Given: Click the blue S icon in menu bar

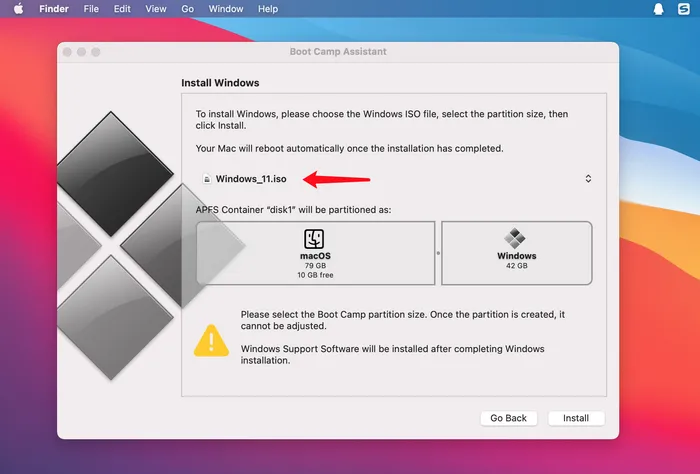Looking at the screenshot, I should pos(684,9).
